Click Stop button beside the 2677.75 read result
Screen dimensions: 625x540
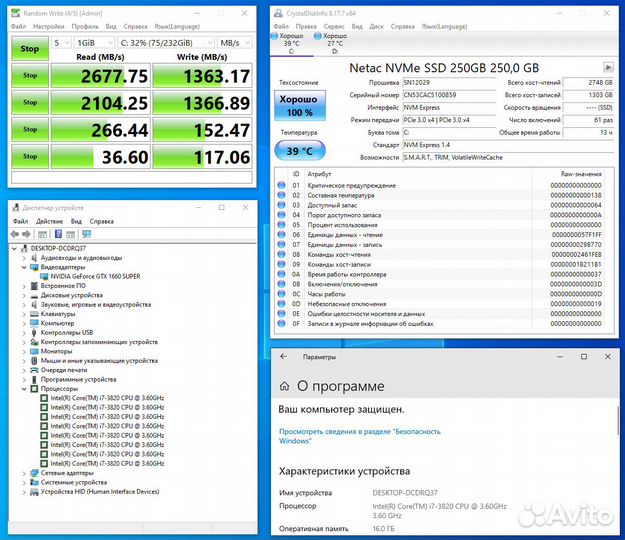point(30,75)
